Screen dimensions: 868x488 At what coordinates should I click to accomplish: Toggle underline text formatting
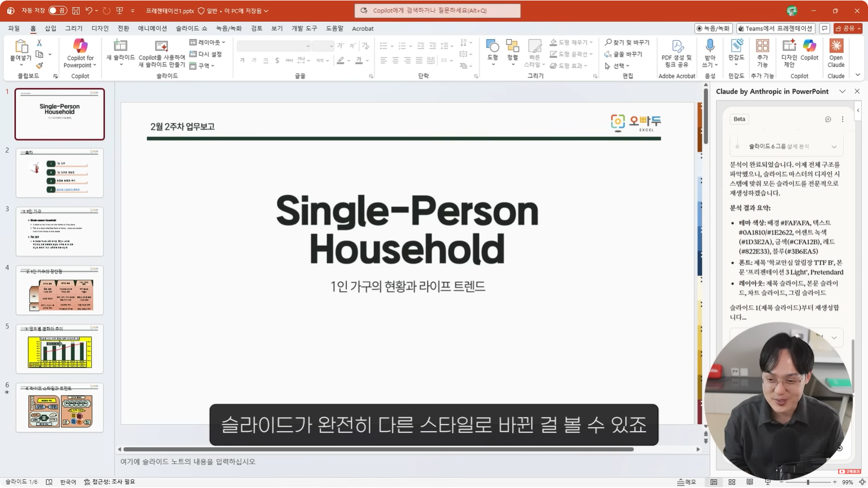(x=265, y=60)
